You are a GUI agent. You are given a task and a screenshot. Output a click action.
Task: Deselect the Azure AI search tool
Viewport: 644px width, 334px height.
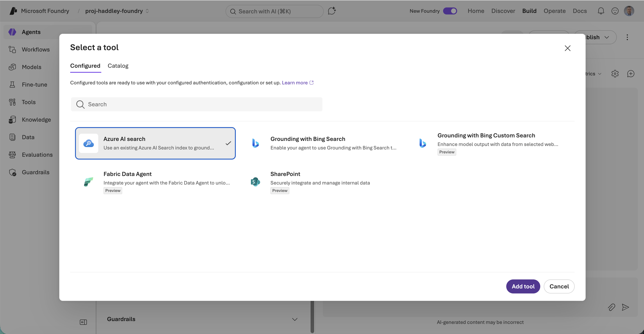tap(155, 143)
